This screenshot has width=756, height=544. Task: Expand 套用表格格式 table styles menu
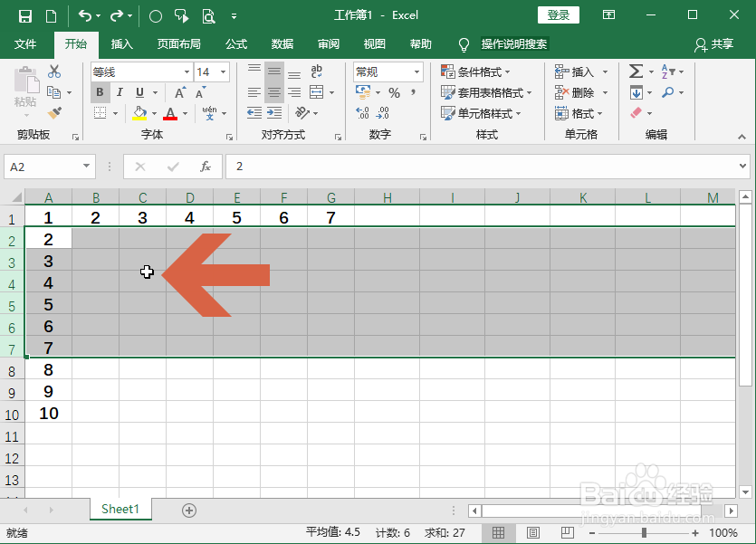pos(486,92)
